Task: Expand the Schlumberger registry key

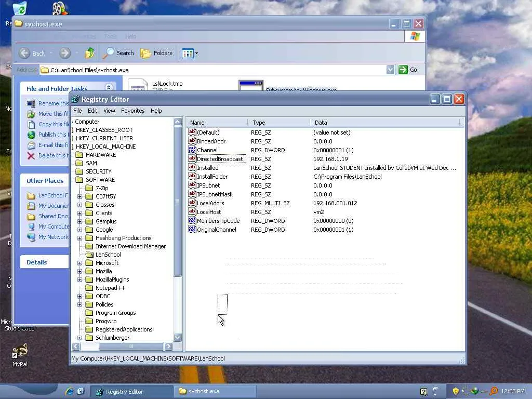Action: [79, 338]
